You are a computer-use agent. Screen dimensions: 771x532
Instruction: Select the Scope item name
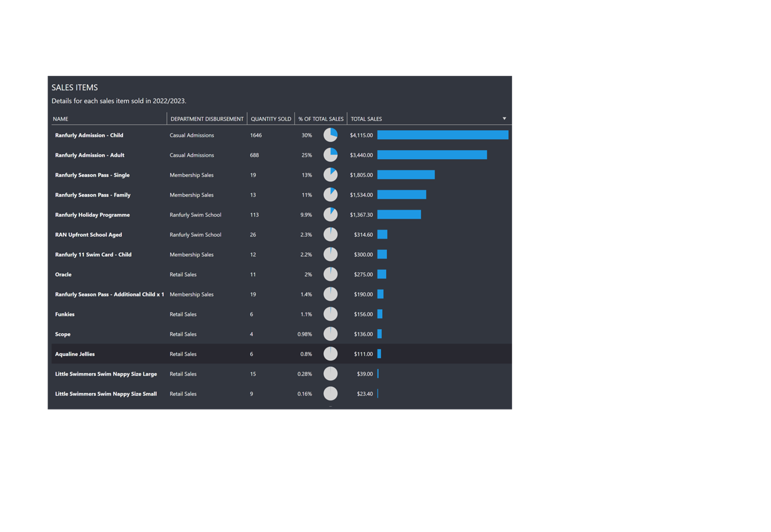63,334
